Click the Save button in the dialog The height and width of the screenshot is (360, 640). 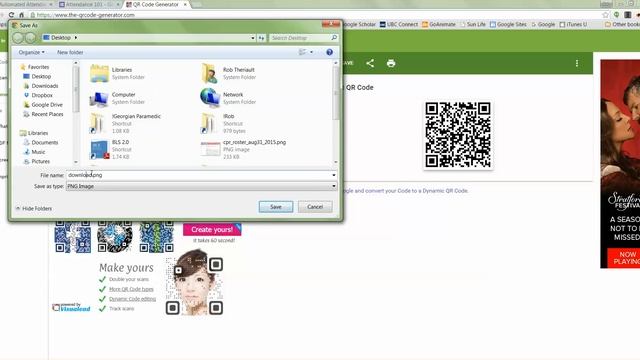[276, 207]
